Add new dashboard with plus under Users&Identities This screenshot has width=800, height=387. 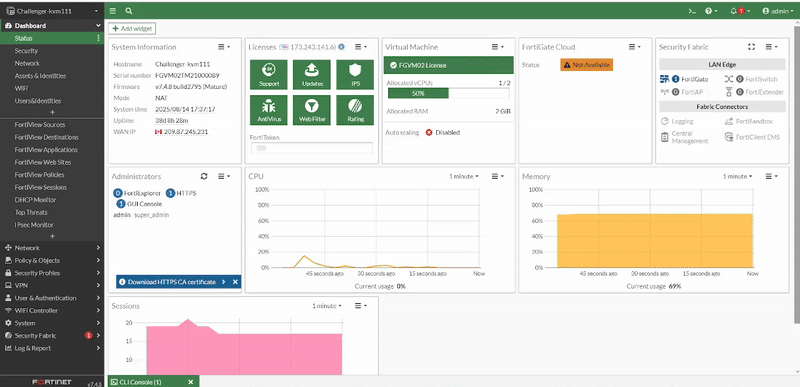coord(52,112)
